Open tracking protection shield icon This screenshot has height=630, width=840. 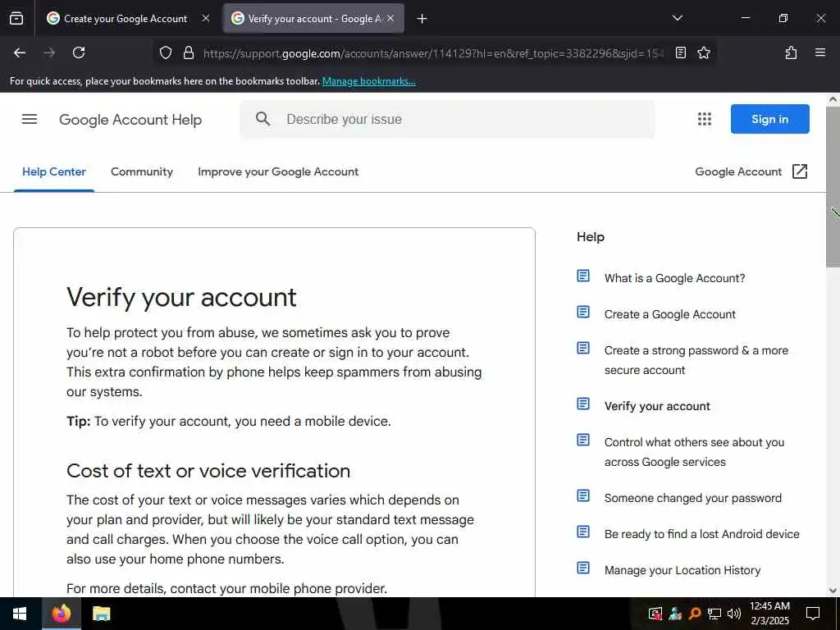click(x=166, y=52)
